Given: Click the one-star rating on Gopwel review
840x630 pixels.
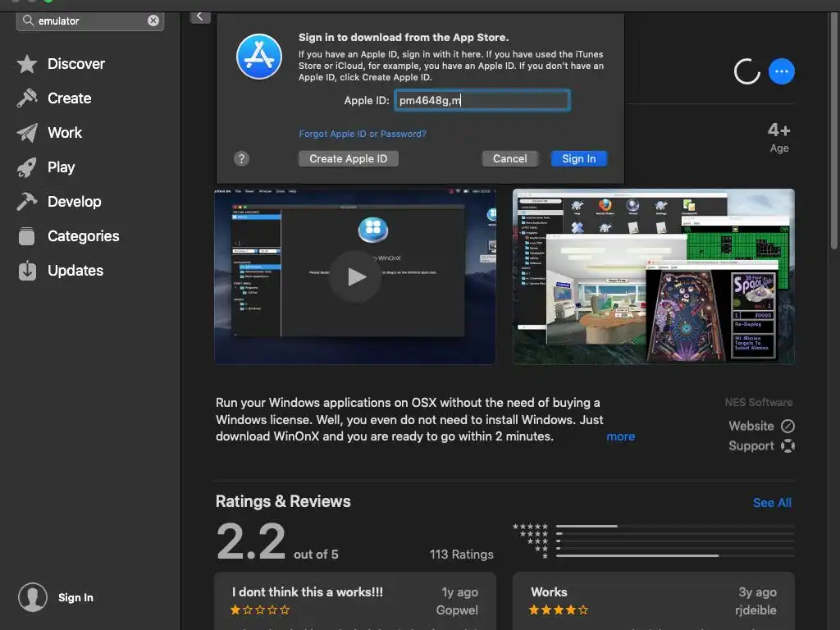Looking at the screenshot, I should point(260,609).
